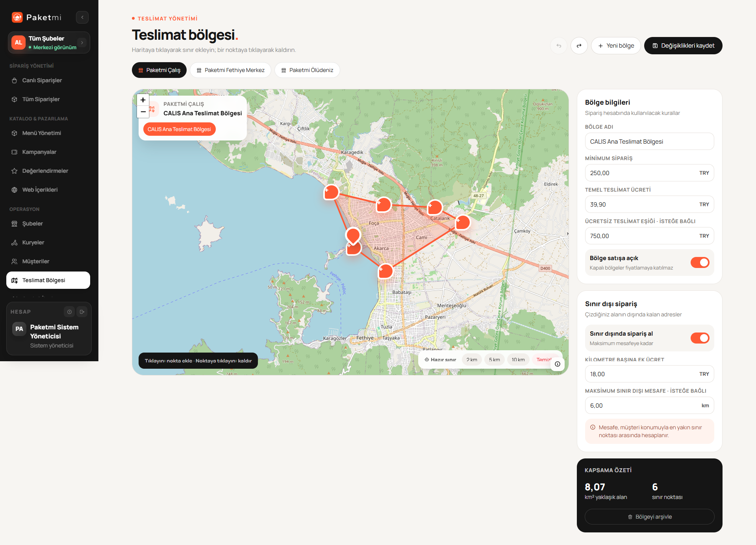The width and height of the screenshot is (756, 545).
Task: Collapse the sidebar with the chevron button
Action: 82,17
